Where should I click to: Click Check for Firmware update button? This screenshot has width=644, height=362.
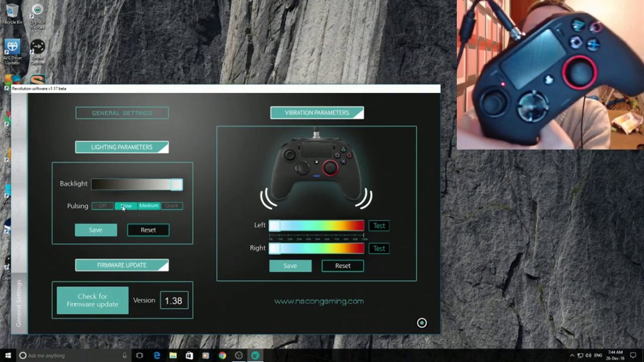pyautogui.click(x=92, y=300)
